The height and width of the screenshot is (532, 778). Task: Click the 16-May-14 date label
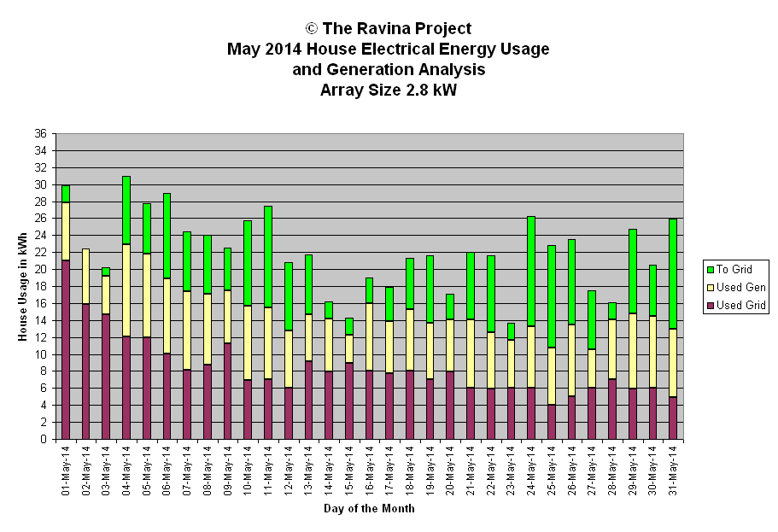(369, 471)
